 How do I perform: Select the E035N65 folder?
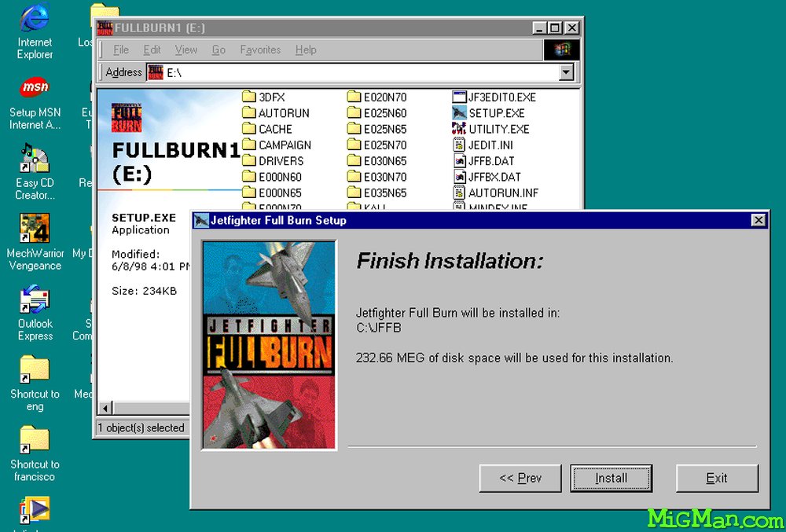pos(377,193)
